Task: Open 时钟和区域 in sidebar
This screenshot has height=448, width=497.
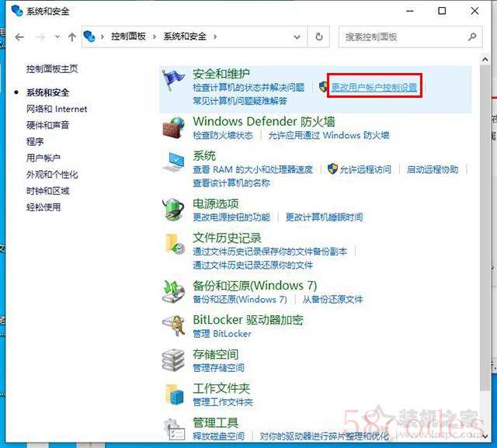Action: point(47,191)
